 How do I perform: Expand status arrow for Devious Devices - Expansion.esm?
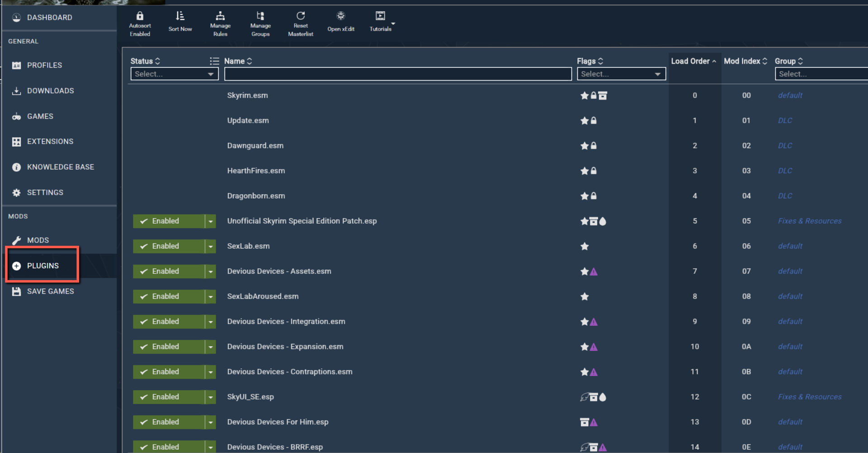tap(211, 347)
